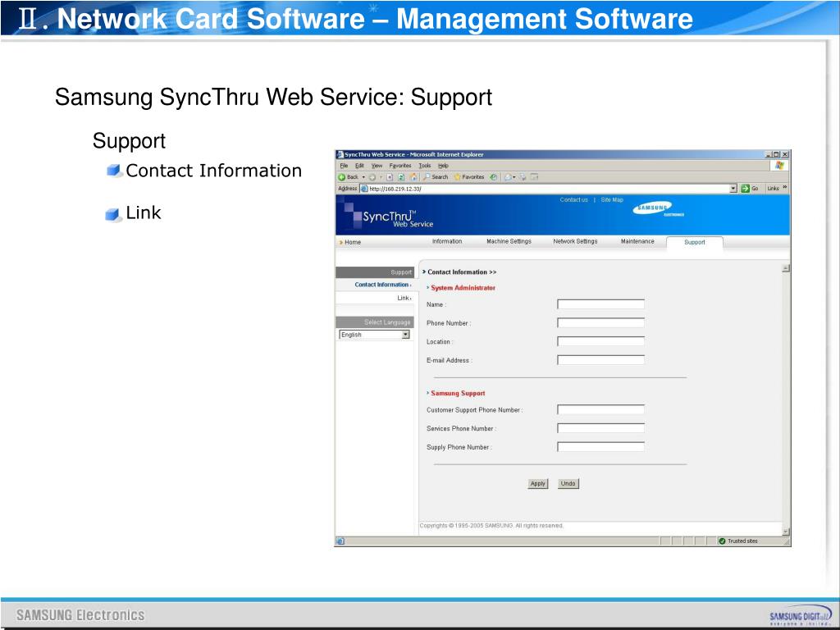Open the Mail button dropdown arrow
The width and height of the screenshot is (840, 630).
click(x=514, y=177)
